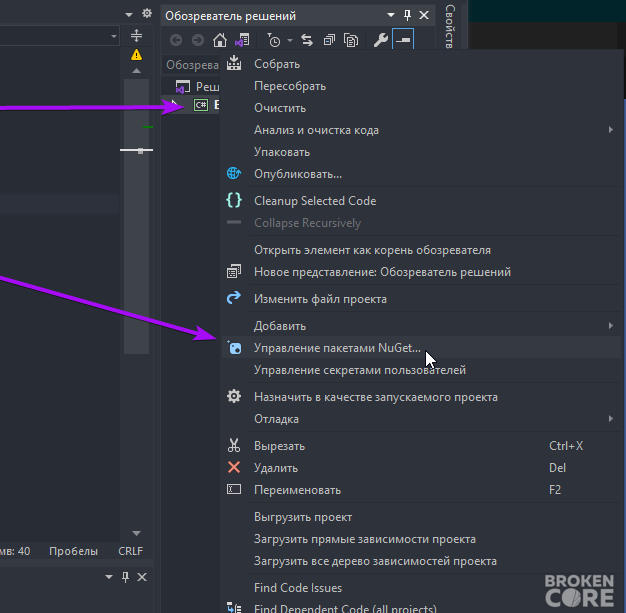
Task: Switch views using the Visual Studio solution view icon
Action: click(x=242, y=40)
